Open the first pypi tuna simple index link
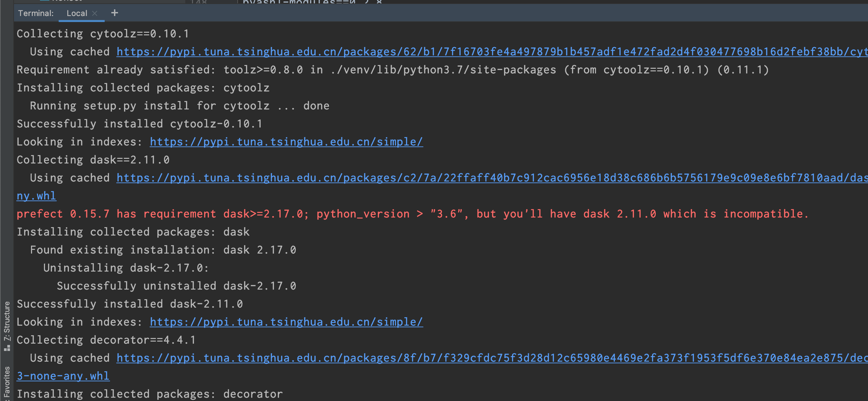The width and height of the screenshot is (868, 401). (x=286, y=141)
